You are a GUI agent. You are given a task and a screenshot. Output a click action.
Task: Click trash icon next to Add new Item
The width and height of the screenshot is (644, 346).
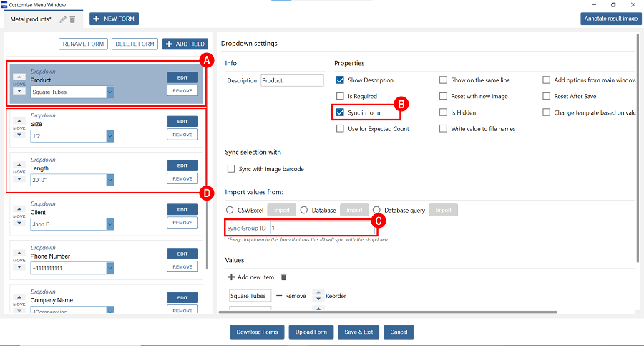(283, 277)
